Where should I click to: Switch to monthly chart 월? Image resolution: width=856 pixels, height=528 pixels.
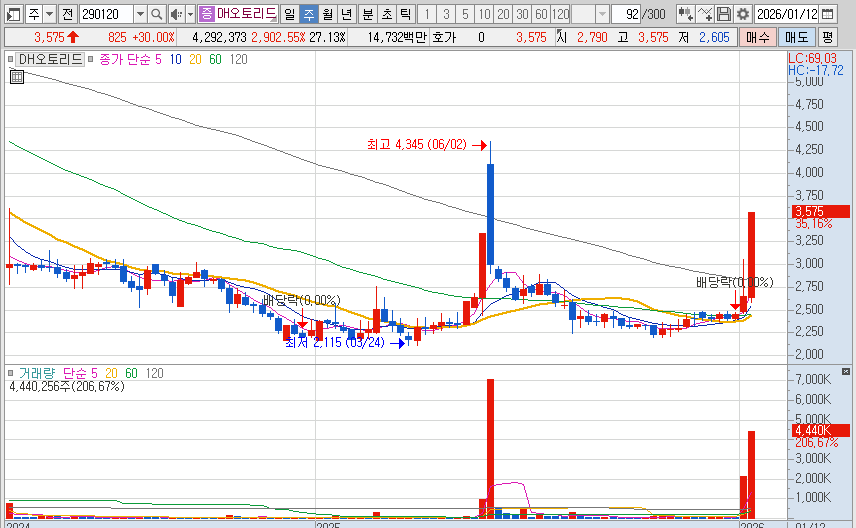pos(327,14)
